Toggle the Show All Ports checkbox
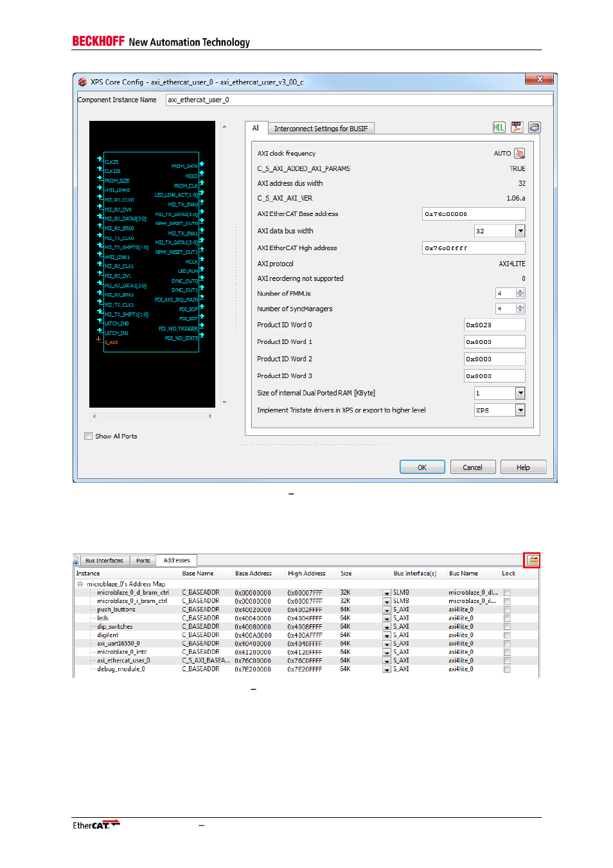 [x=89, y=436]
